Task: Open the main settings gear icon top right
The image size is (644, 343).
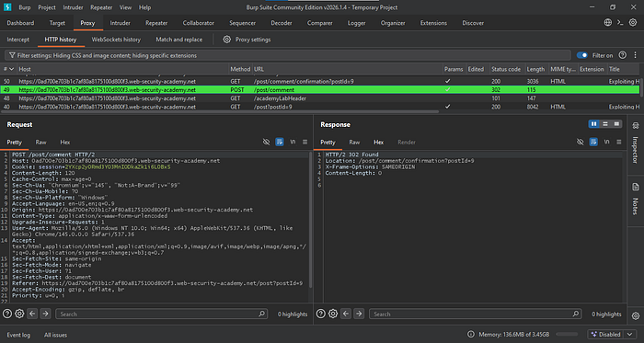Action: coord(633,23)
